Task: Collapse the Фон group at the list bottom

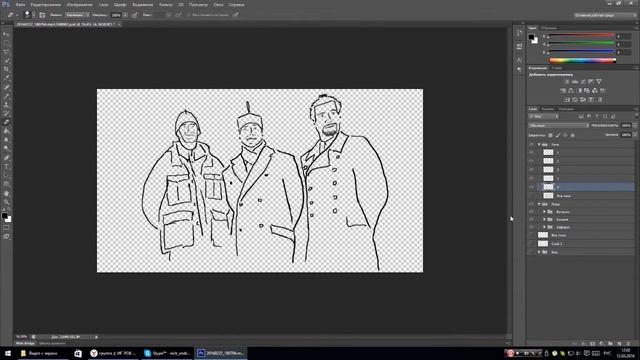Action: point(539,252)
